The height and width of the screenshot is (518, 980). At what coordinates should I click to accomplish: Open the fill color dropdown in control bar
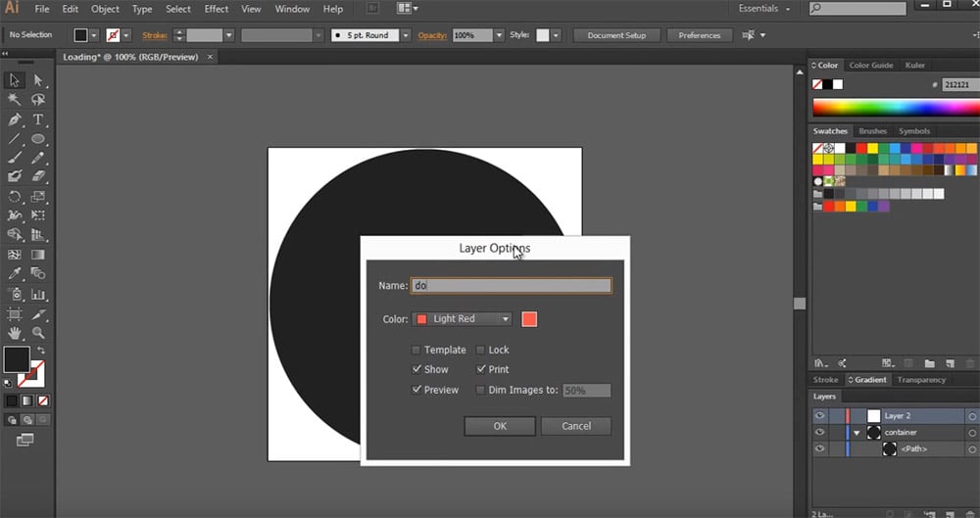point(94,35)
